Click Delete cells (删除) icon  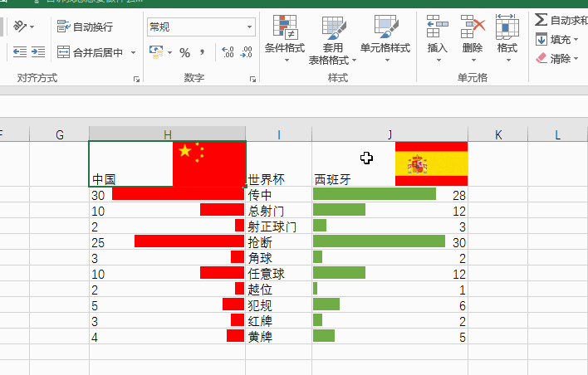click(x=473, y=27)
